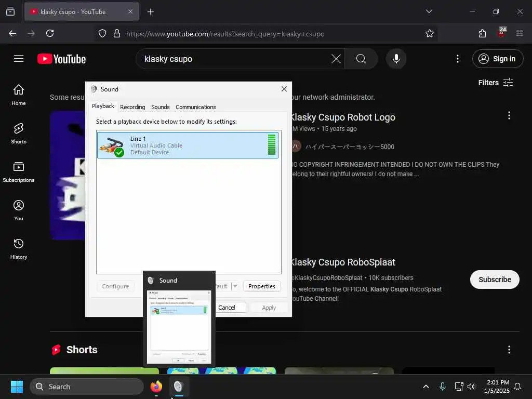Click the YouTube logo
532x399 pixels.
click(61, 59)
